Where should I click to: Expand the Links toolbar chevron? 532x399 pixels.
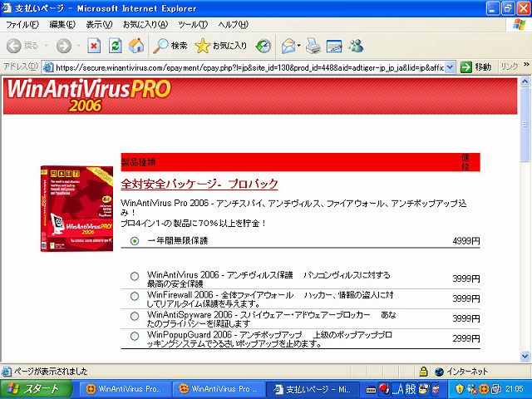tap(525, 65)
